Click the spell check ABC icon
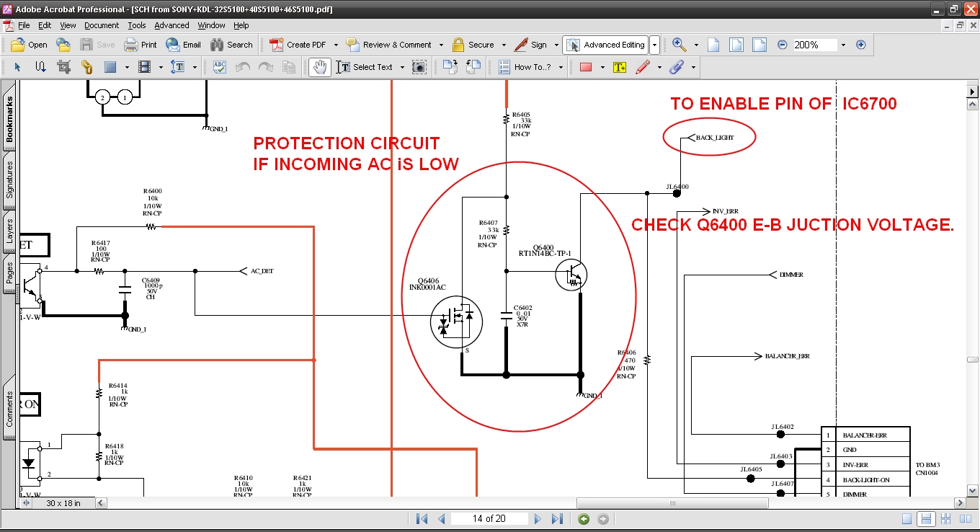Image resolution: width=980 pixels, height=532 pixels. pyautogui.click(x=220, y=67)
